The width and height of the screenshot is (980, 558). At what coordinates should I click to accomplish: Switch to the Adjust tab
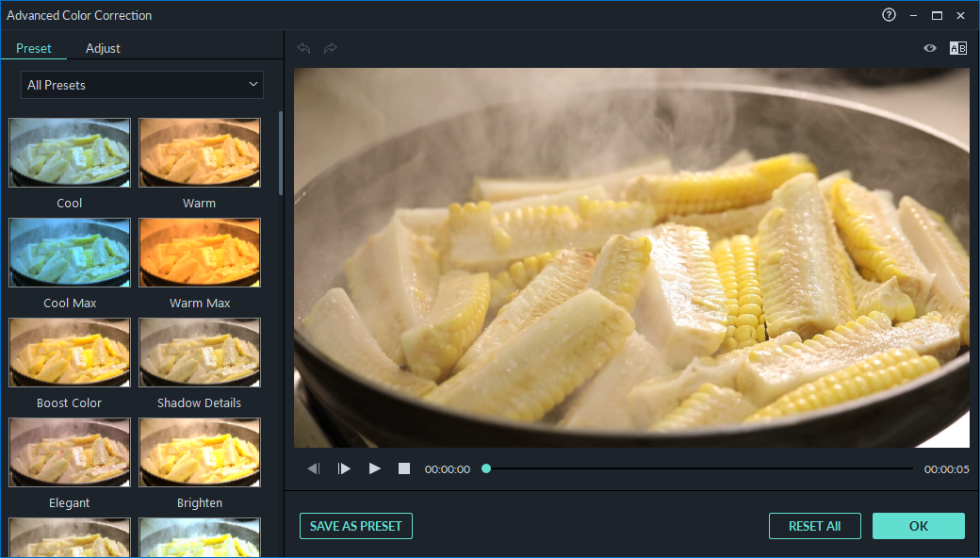click(x=103, y=48)
